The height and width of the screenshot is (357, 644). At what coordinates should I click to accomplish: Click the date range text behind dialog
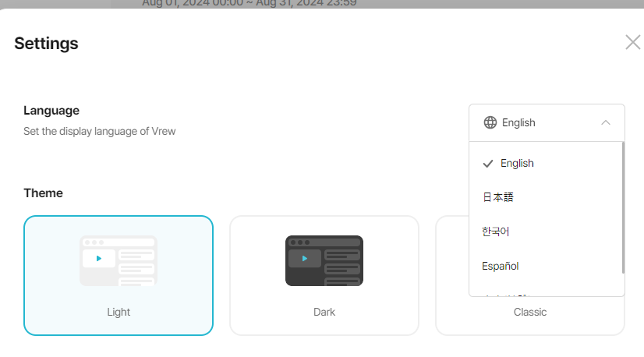click(249, 3)
